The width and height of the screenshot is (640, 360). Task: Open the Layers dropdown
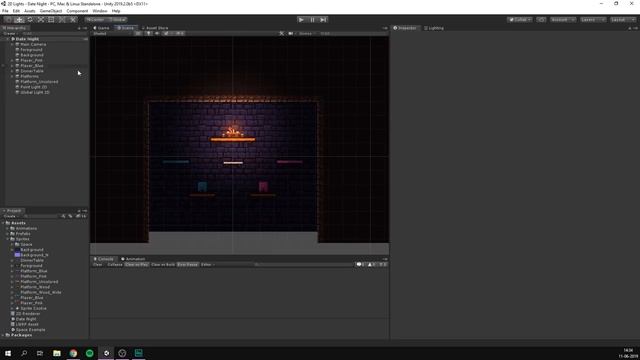[593, 20]
